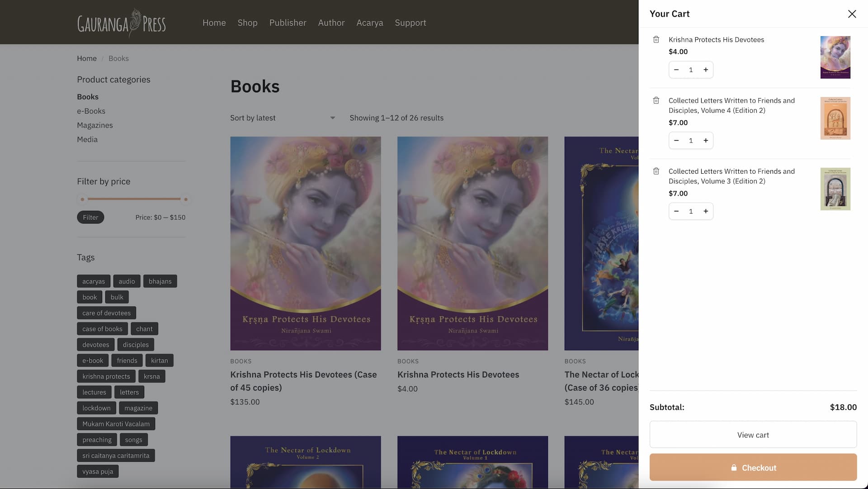
Task: Click the 'care of devotees' tag
Action: (106, 313)
